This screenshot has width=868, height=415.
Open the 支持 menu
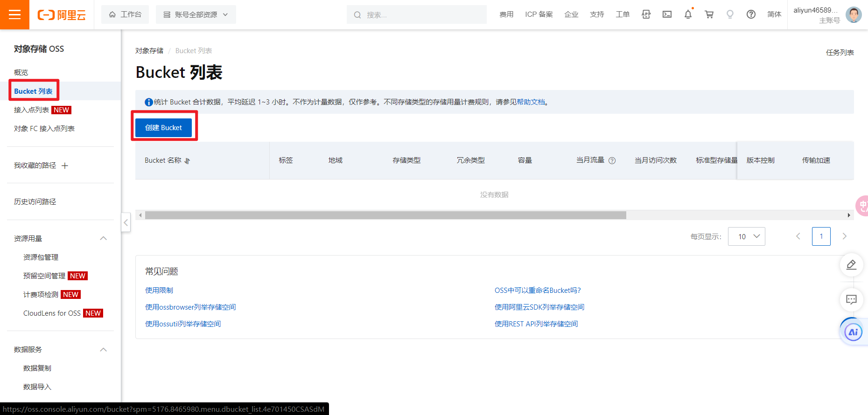[597, 14]
